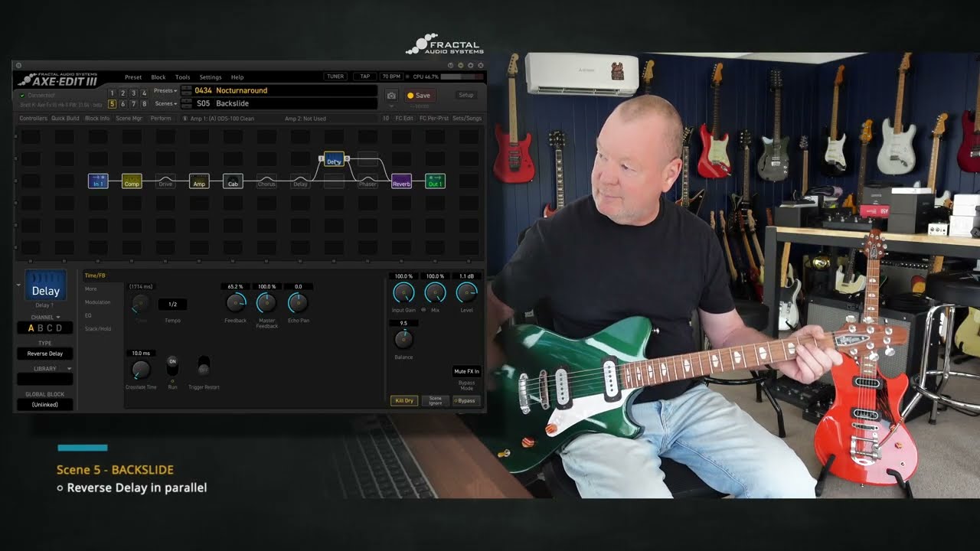The height and width of the screenshot is (551, 980).
Task: Click the camera snapshot icon
Action: point(391,96)
